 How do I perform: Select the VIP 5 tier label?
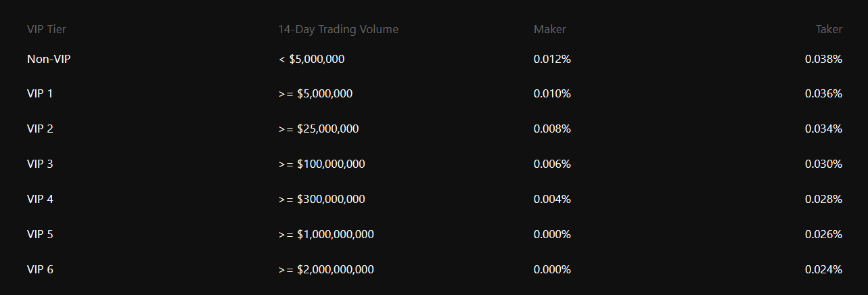click(40, 234)
